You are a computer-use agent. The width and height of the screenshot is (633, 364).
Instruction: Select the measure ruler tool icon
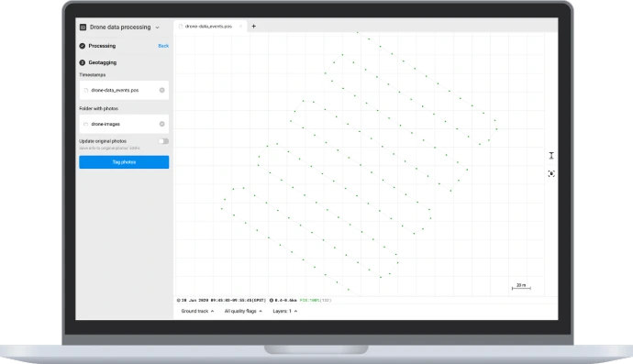pyautogui.click(x=551, y=156)
